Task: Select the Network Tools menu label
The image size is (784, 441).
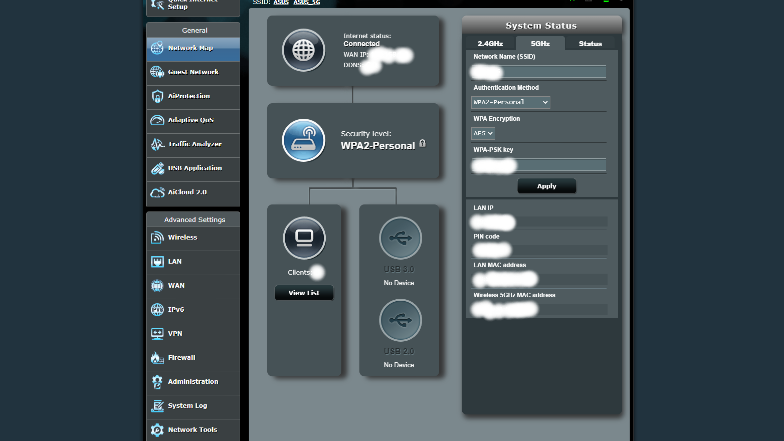Action: [x=192, y=430]
